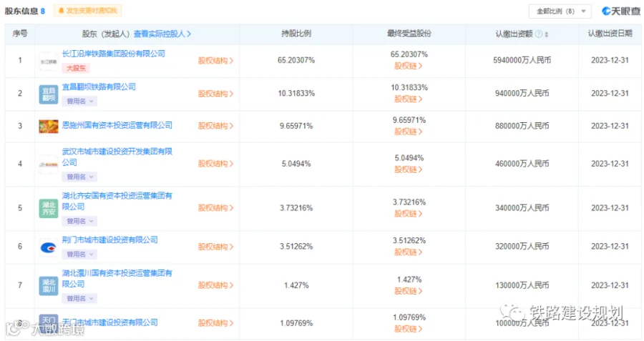
Task: Click the bell icon for 发生变更时提醒我
Action: 62,11
